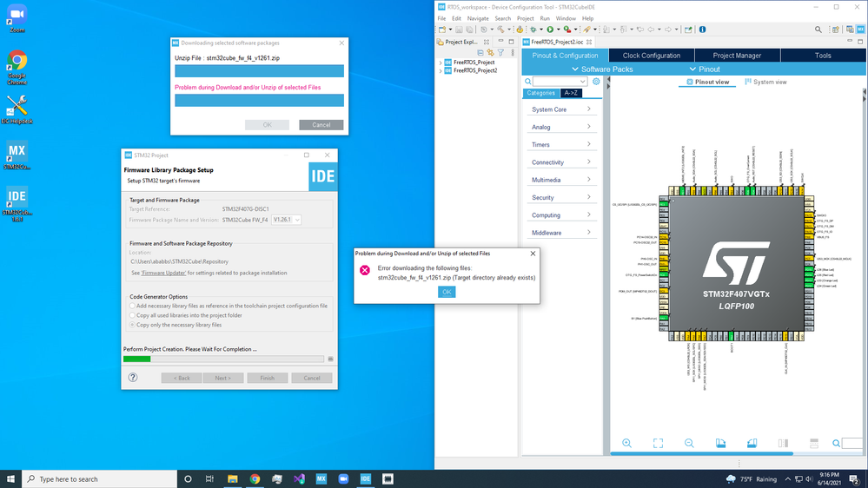Click the Project Explorer filter funnel icon
Image resolution: width=868 pixels, height=488 pixels.
[x=500, y=53]
